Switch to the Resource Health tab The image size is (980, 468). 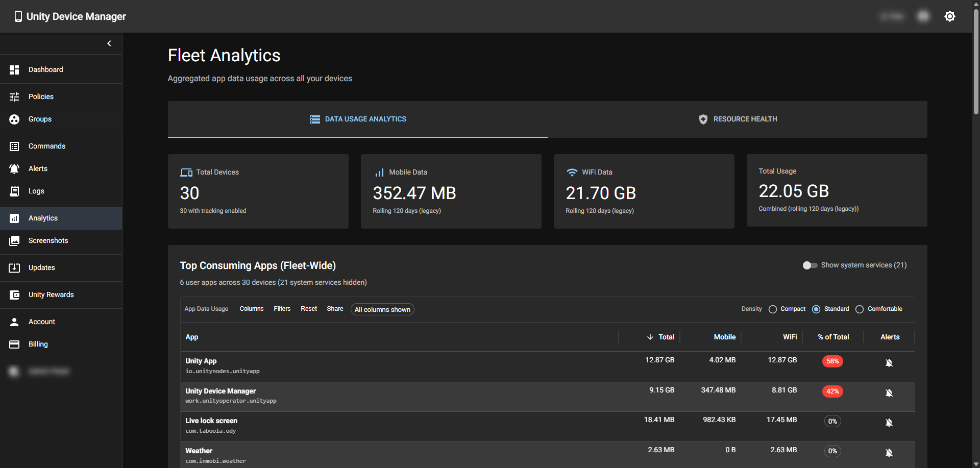pos(738,119)
